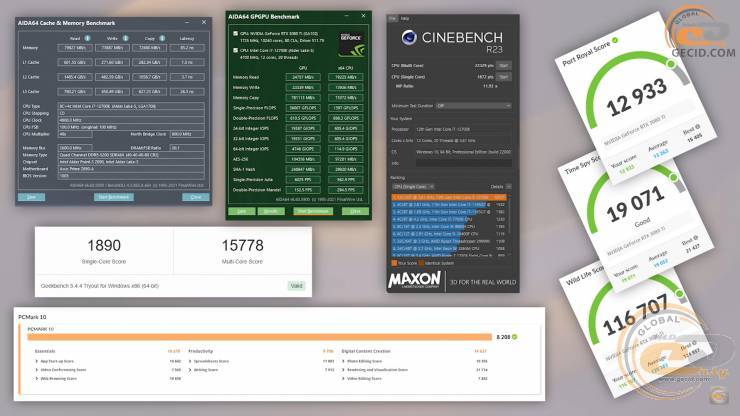
Task: Expand Video Editing Score row
Action: tap(343, 379)
